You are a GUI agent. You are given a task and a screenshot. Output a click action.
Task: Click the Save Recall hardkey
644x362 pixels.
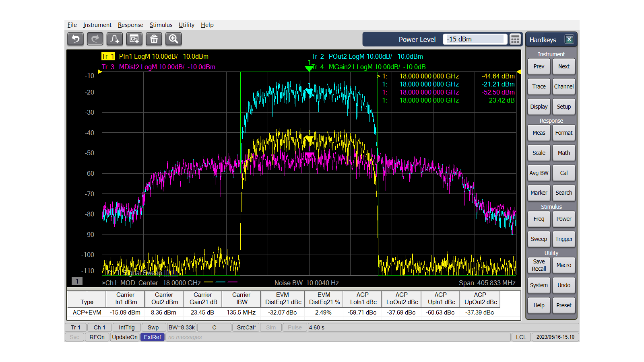pyautogui.click(x=539, y=265)
